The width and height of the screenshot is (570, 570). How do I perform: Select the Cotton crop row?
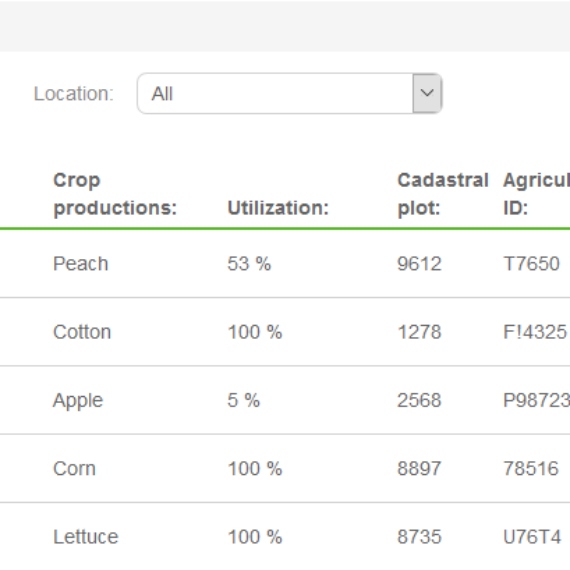click(285, 332)
